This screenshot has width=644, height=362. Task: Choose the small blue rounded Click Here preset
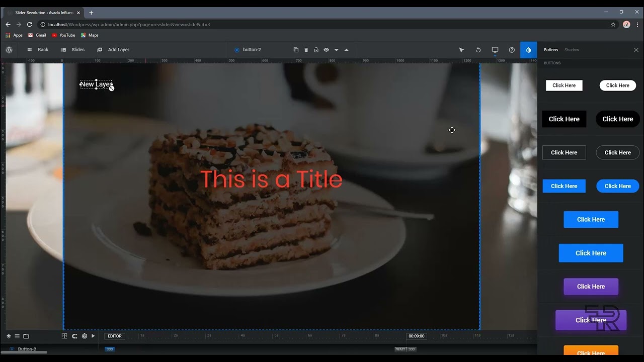click(618, 186)
